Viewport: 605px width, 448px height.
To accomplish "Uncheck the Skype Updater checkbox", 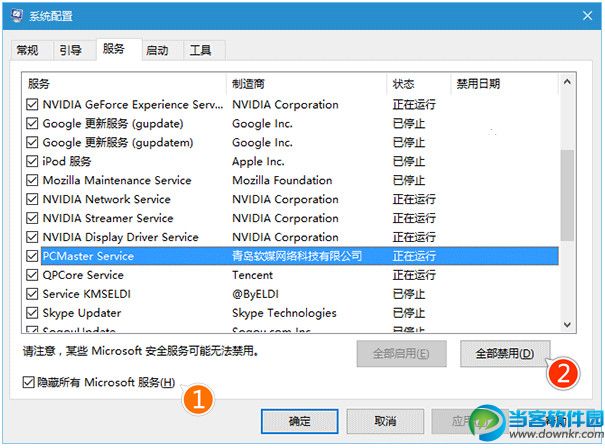I will 32,313.
